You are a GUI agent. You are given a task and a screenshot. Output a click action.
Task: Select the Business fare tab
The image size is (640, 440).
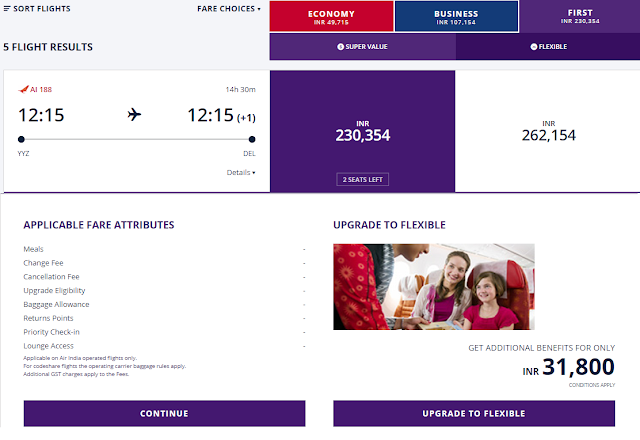pyautogui.click(x=456, y=17)
